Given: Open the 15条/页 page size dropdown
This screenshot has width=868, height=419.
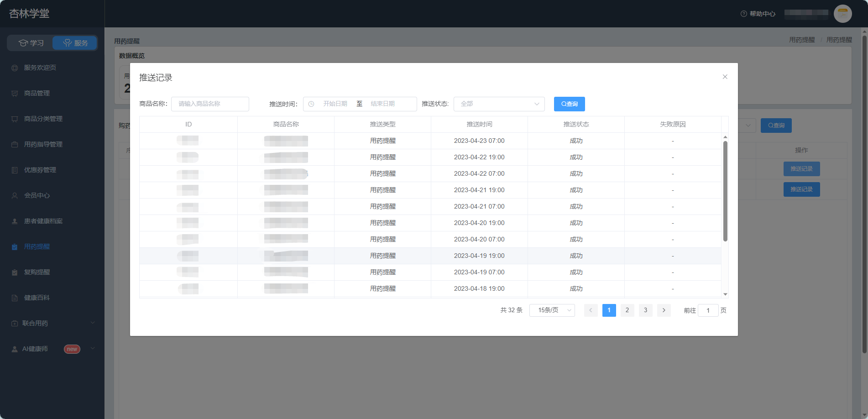Looking at the screenshot, I should tap(552, 310).
